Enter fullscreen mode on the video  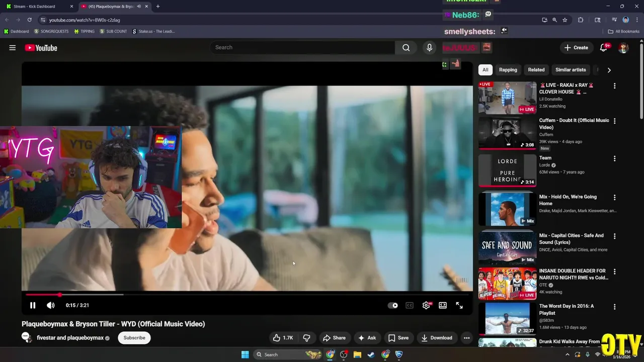[x=459, y=305]
